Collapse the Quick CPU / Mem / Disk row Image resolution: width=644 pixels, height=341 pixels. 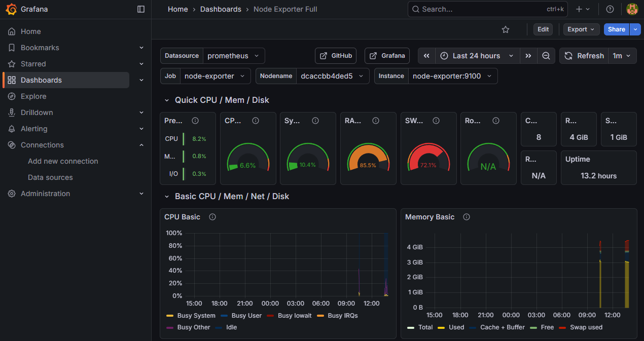(x=166, y=100)
